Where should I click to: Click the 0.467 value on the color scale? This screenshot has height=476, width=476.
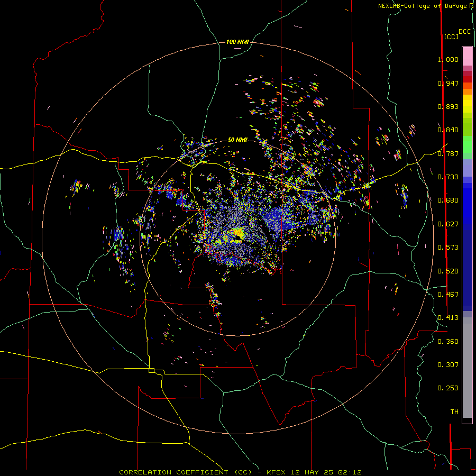click(448, 295)
